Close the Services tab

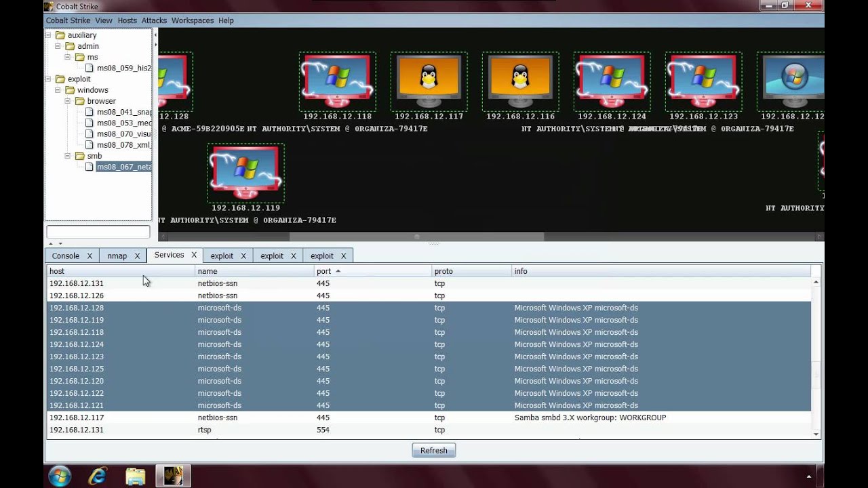194,255
